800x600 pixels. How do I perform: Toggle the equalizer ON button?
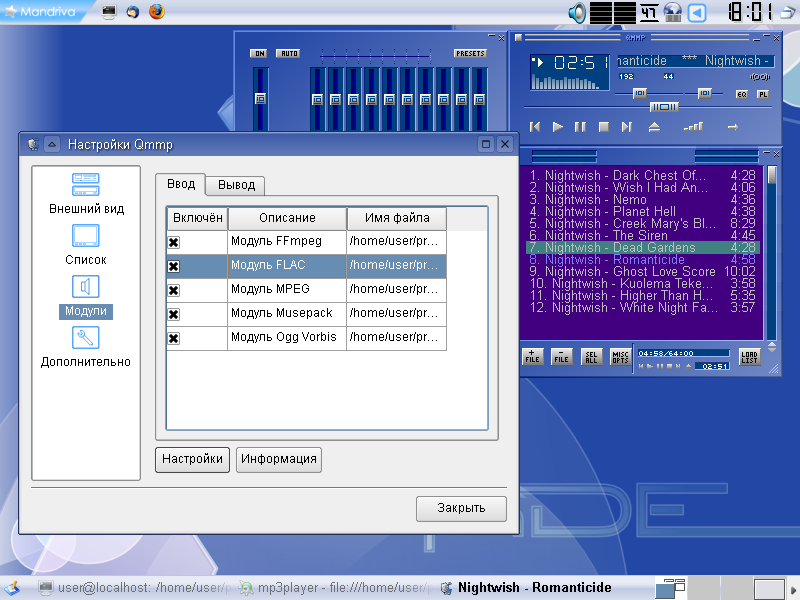click(x=259, y=53)
